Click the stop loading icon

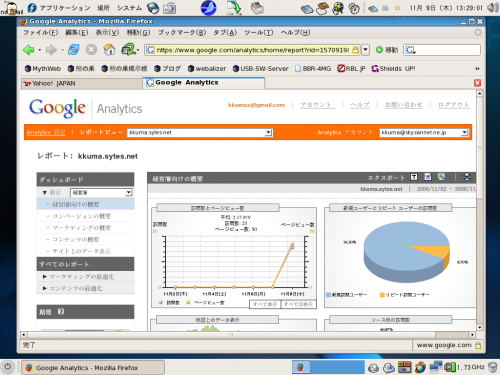[x=91, y=50]
